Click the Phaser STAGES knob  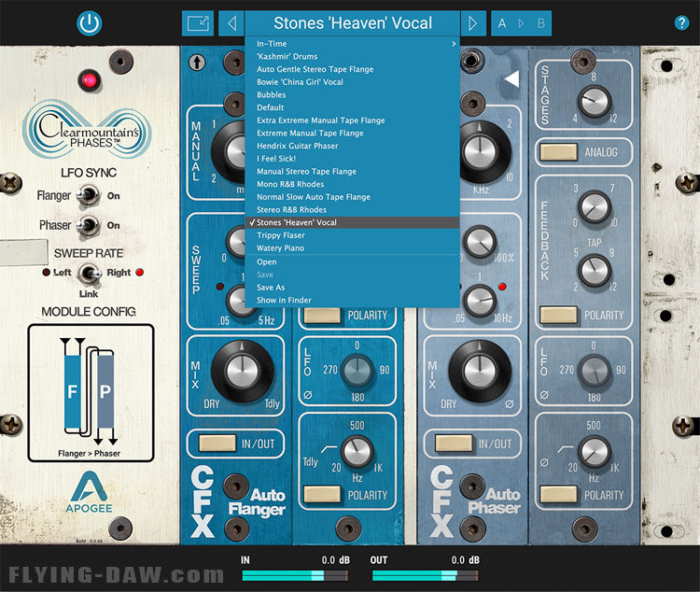tap(595, 101)
